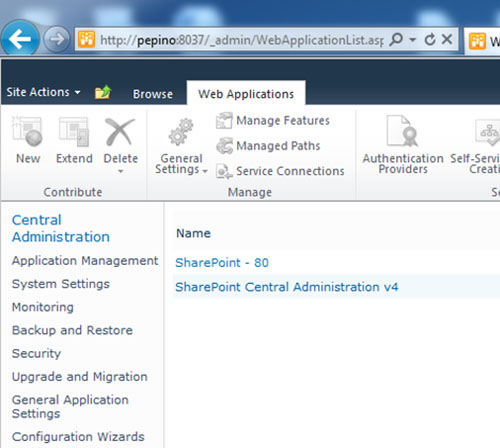
Task: Go to Application Management
Action: 85,261
